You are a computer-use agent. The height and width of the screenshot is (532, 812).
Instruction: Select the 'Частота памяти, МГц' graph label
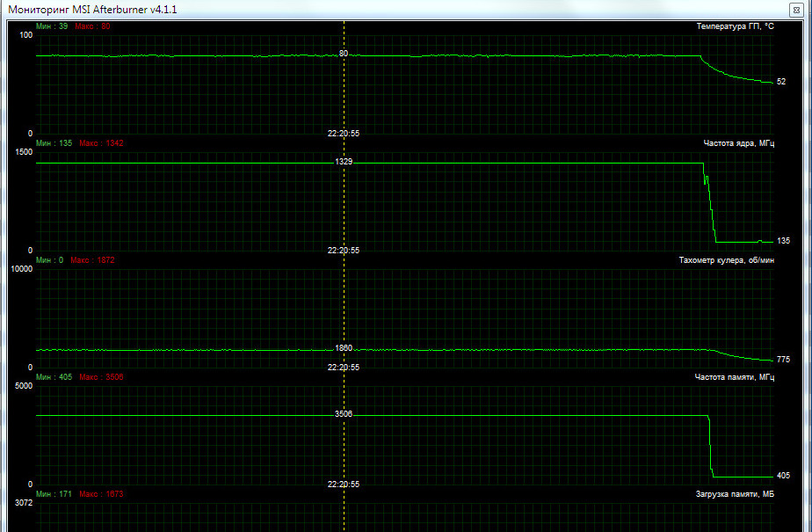click(734, 377)
